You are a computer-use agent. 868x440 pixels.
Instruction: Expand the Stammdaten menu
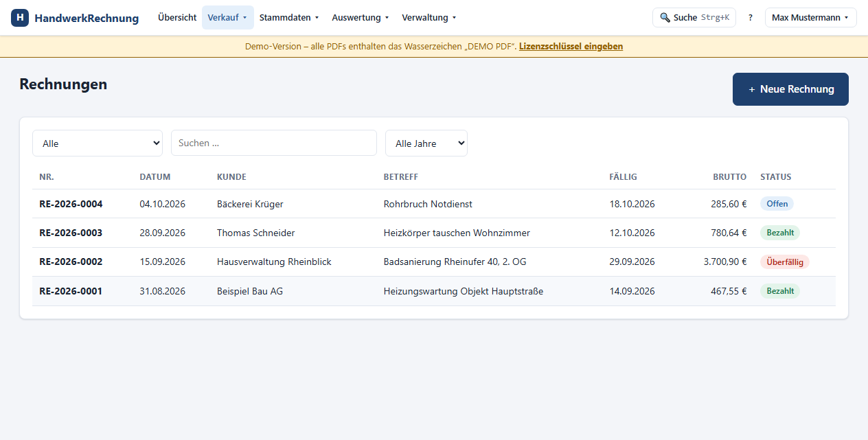coord(289,18)
